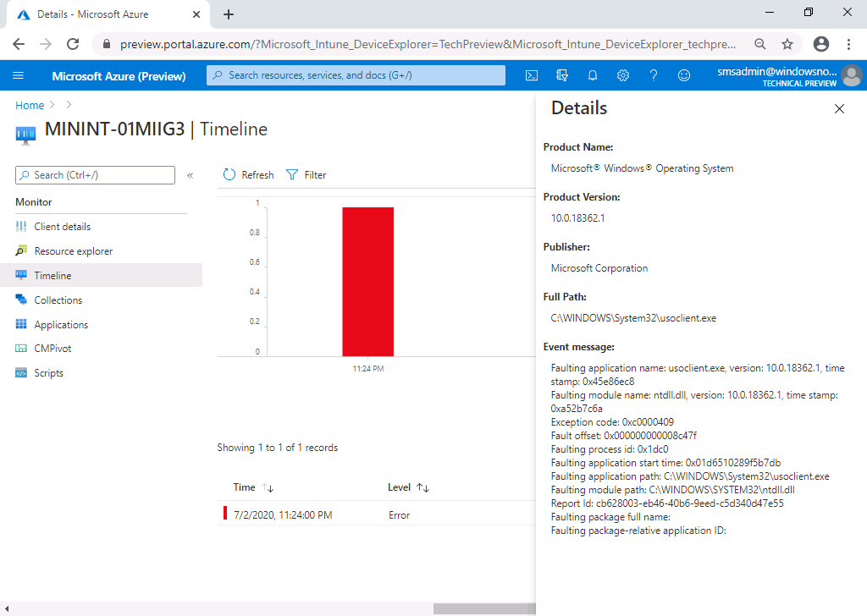Click the Exception code 0xc0000409 line

[612, 422]
